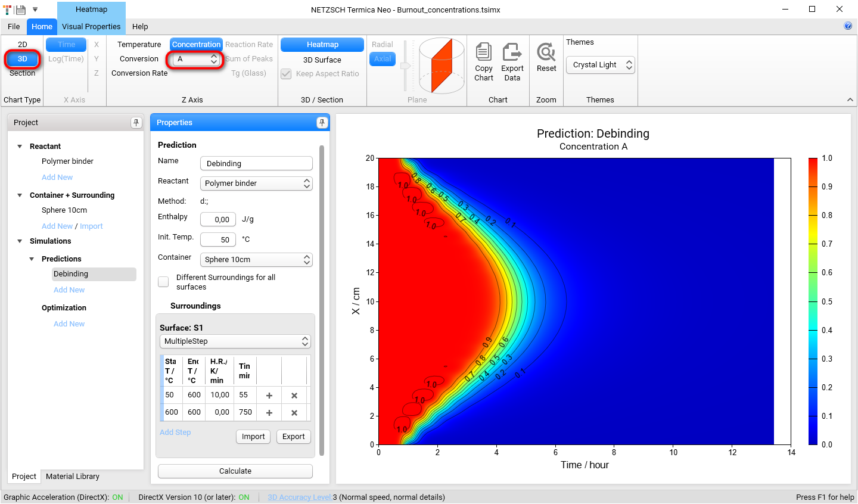The height and width of the screenshot is (504, 858).
Task: Switch the chart to 3D Surface mode
Action: (x=322, y=60)
